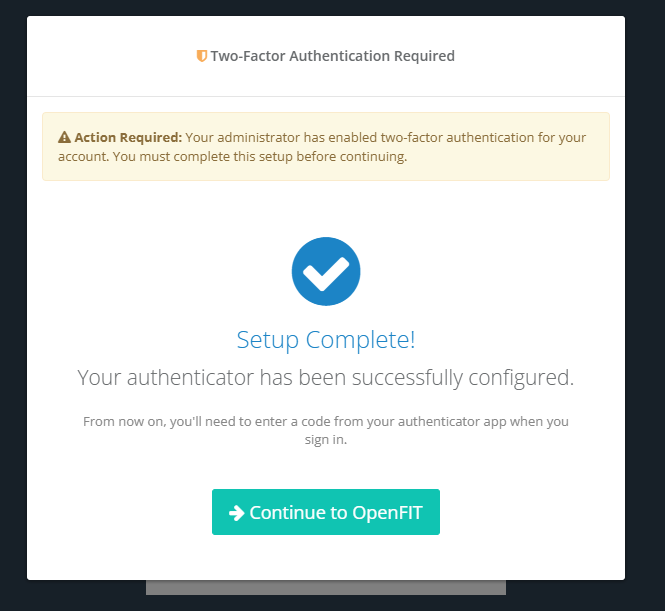This screenshot has height=611, width=665.
Task: Click the arrow icon on the Continue button
Action: point(237,513)
